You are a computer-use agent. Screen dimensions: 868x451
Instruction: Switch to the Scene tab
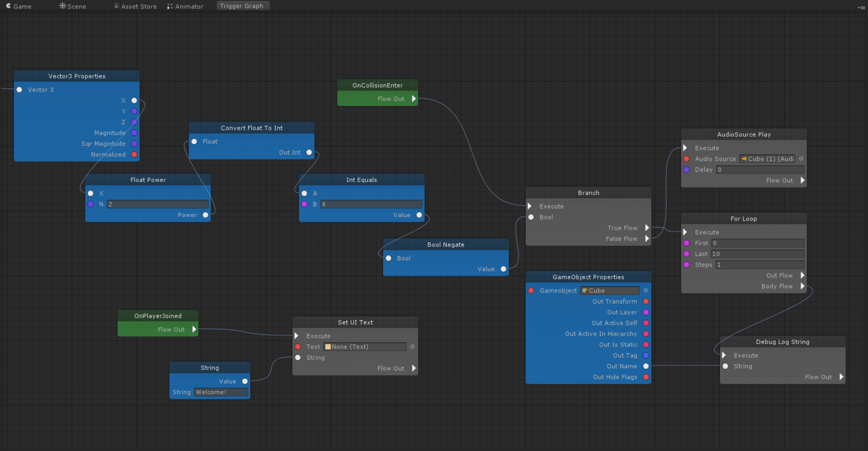click(x=76, y=6)
